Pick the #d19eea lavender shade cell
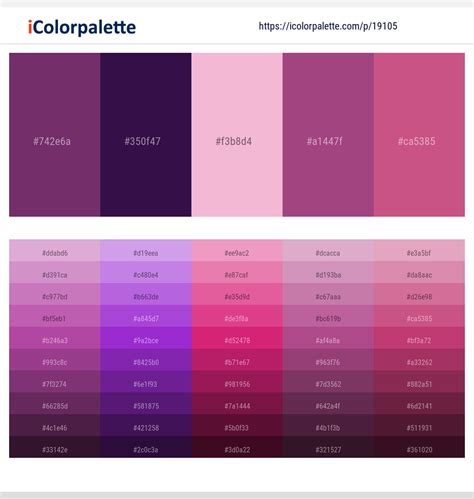 [x=146, y=251]
